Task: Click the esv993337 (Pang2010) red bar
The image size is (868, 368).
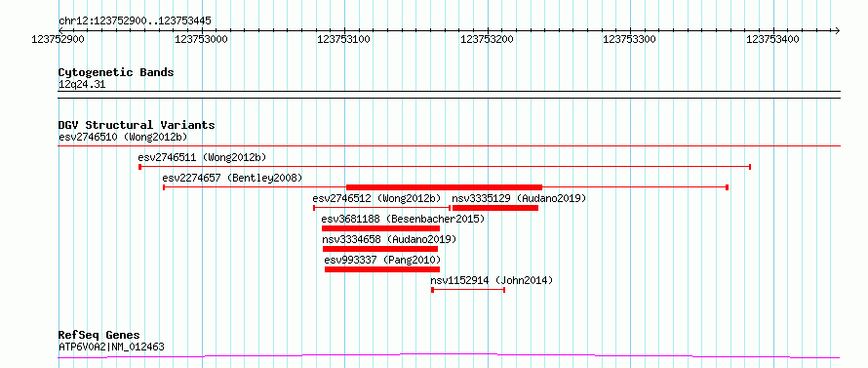Action: click(x=382, y=269)
